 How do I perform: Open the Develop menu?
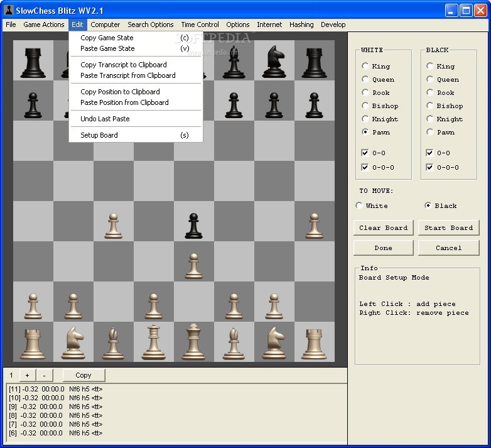[x=333, y=25]
